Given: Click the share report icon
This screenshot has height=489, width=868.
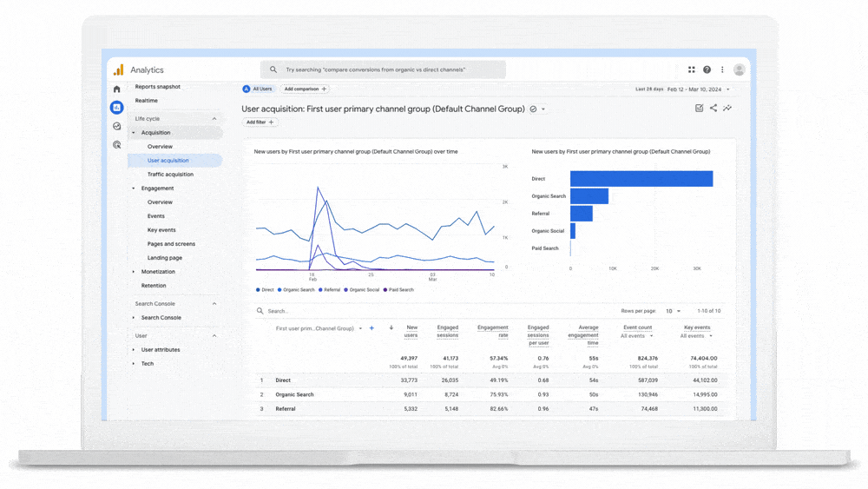Looking at the screenshot, I should pyautogui.click(x=713, y=109).
